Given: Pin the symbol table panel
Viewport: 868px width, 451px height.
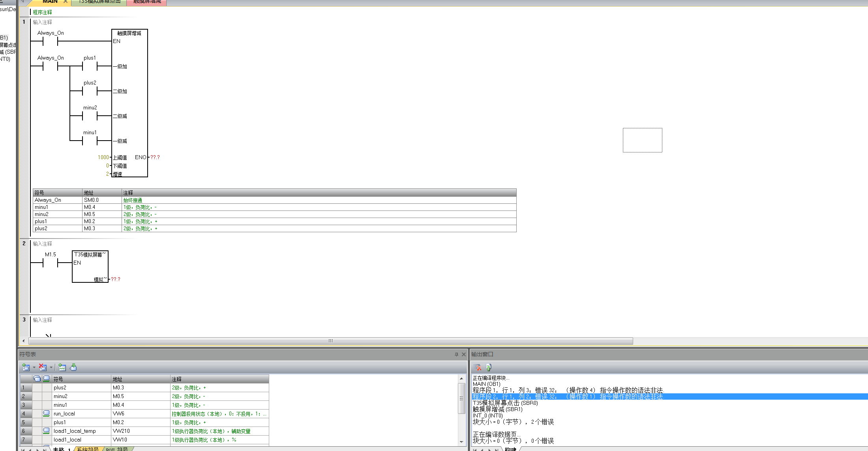Looking at the screenshot, I should (x=456, y=354).
